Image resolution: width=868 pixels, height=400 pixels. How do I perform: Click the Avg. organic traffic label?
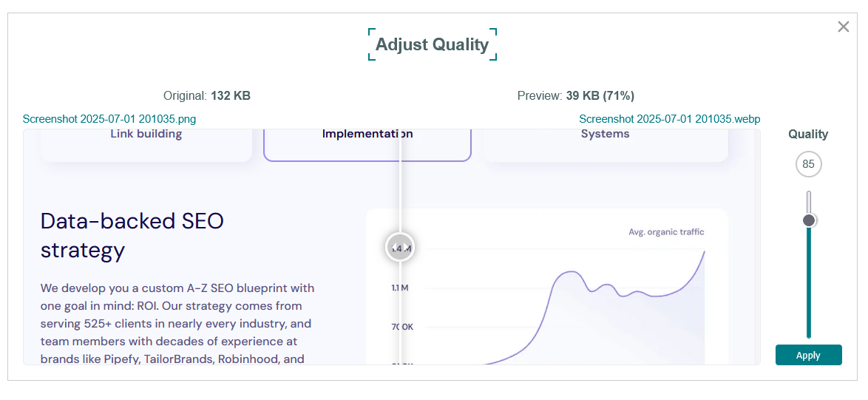coord(666,232)
